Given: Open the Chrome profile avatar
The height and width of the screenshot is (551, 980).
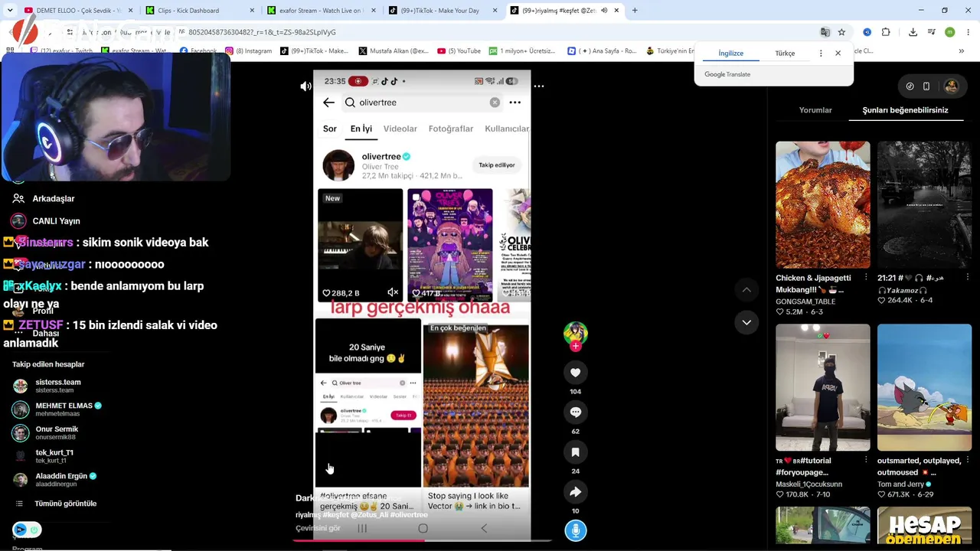Looking at the screenshot, I should coord(949,32).
